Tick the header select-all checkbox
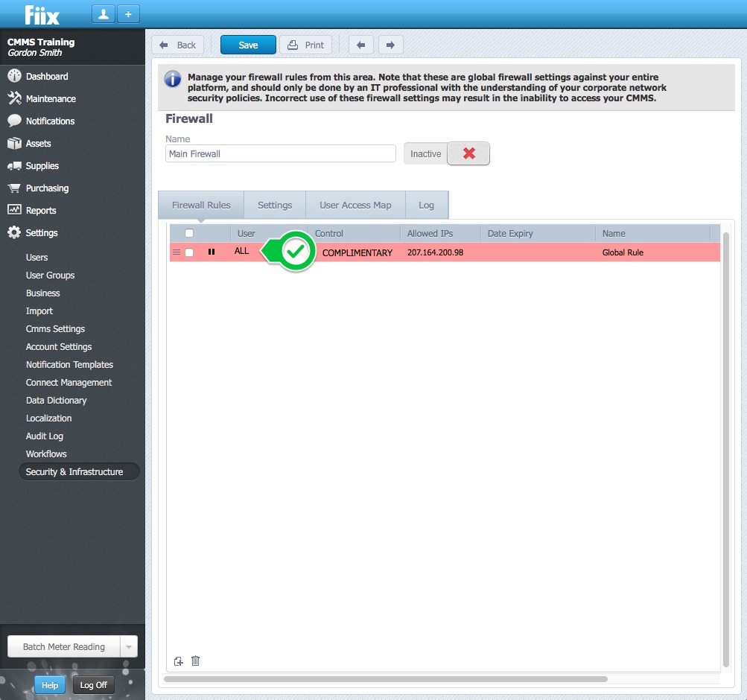747x700 pixels. tap(189, 233)
